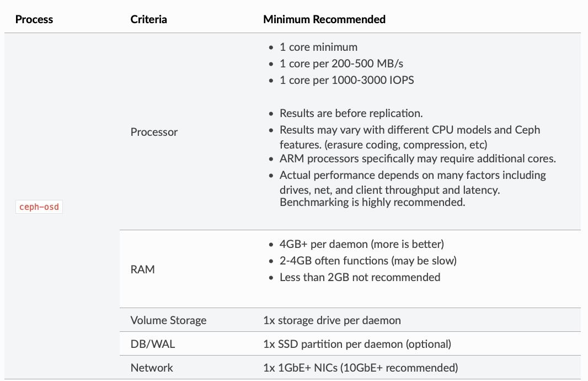The height and width of the screenshot is (381, 588).
Task: Click the RAM criteria cell
Action: point(142,269)
